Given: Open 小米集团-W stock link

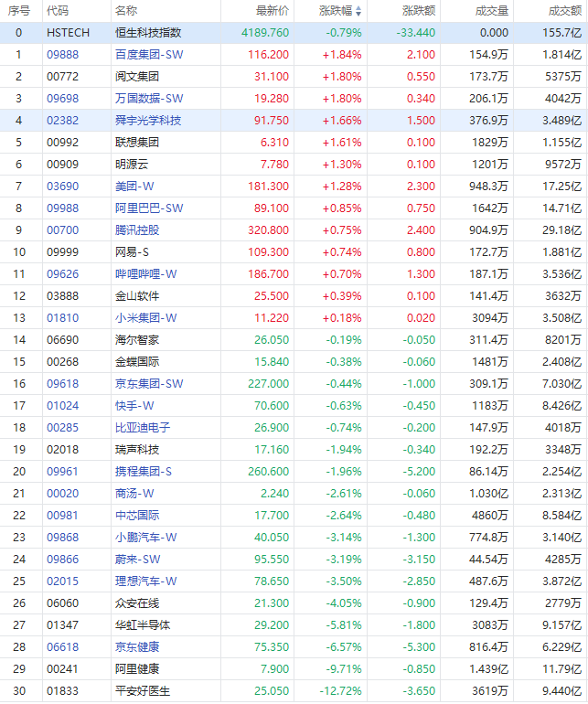Looking at the screenshot, I should (x=146, y=318).
